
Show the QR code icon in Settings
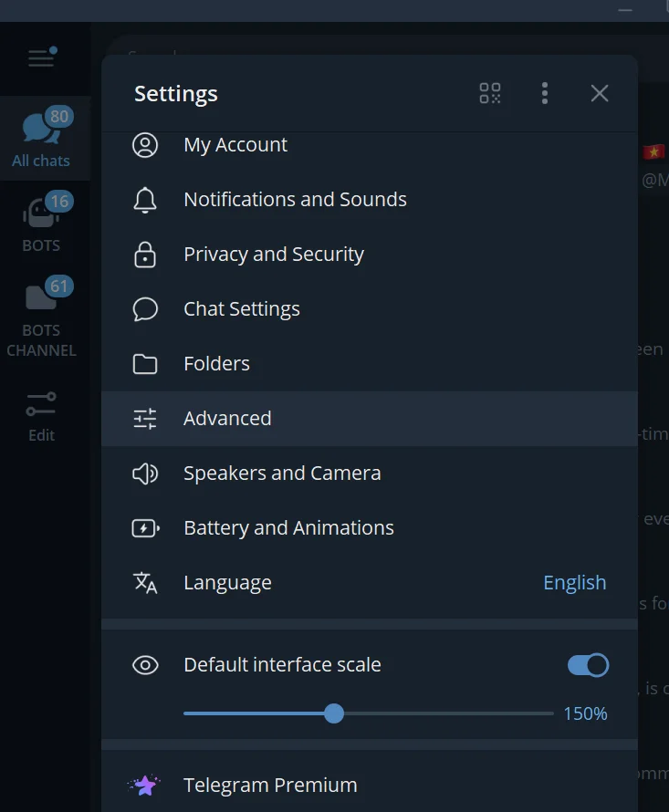(490, 93)
